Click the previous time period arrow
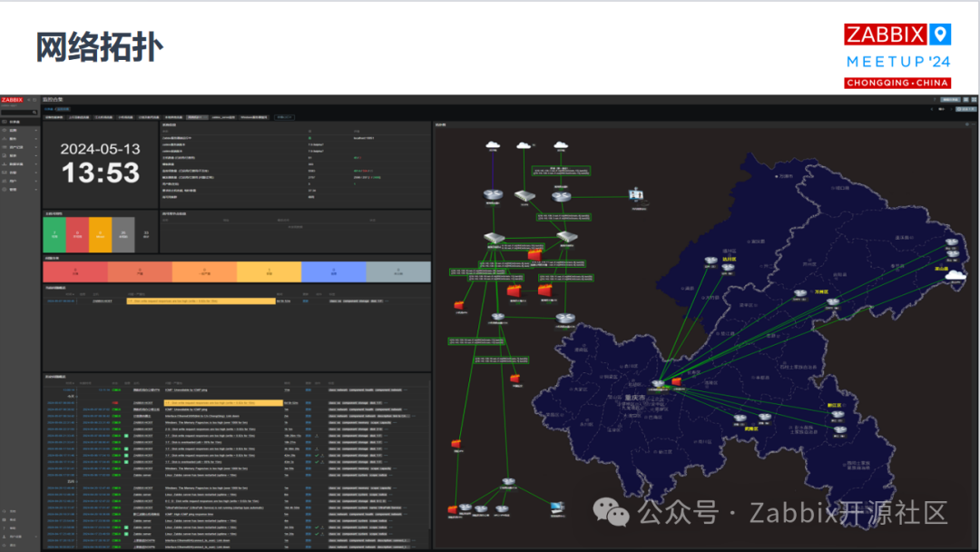980x552 pixels. tap(932, 109)
